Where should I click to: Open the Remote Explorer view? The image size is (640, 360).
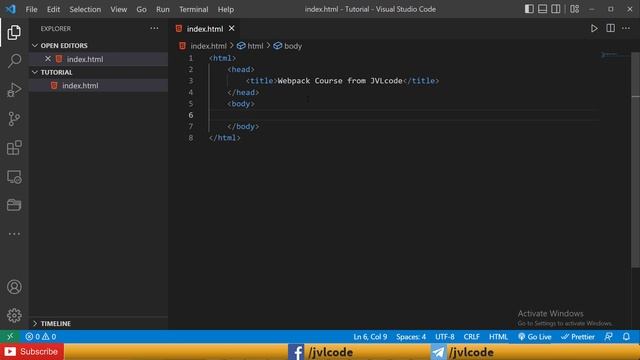tap(14, 177)
